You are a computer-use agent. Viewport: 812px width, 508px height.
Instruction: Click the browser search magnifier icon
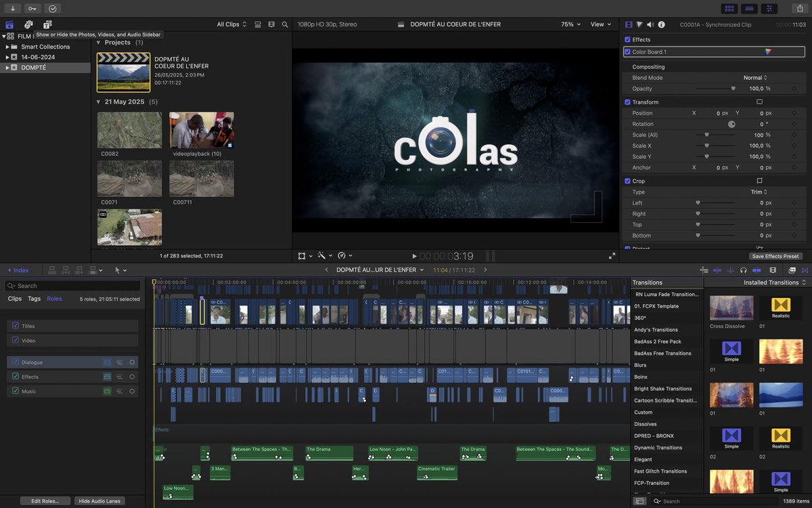[285, 24]
